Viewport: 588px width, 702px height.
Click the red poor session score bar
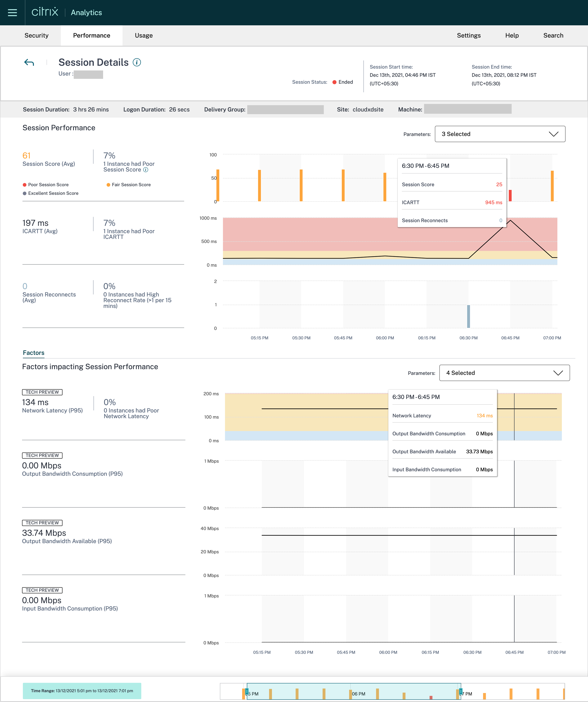(510, 196)
